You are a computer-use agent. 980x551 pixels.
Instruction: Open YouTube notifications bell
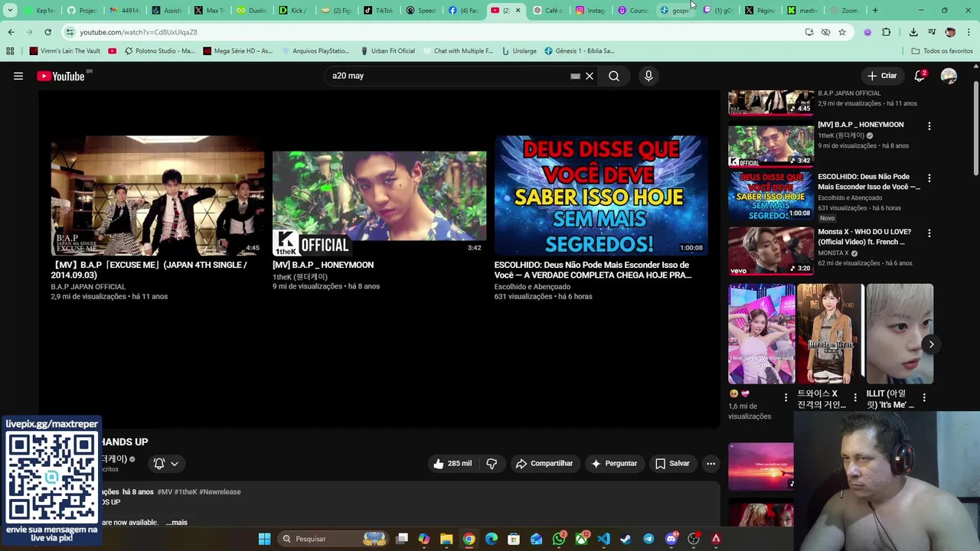[920, 76]
